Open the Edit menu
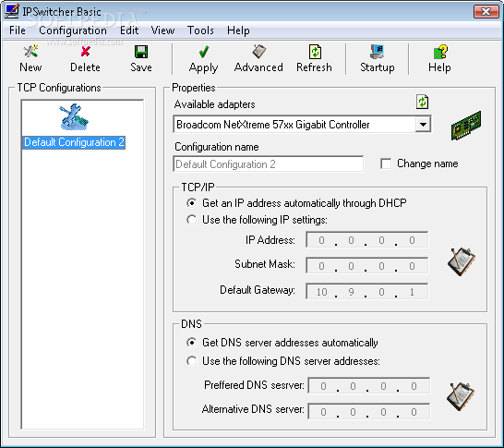Screen dimensions: 504x448 click(x=129, y=30)
